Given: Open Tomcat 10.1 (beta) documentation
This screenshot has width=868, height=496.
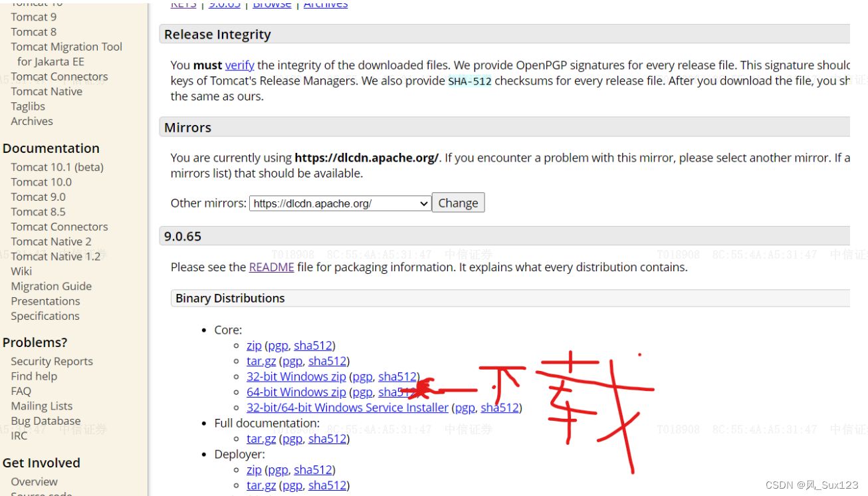Looking at the screenshot, I should click(x=57, y=167).
